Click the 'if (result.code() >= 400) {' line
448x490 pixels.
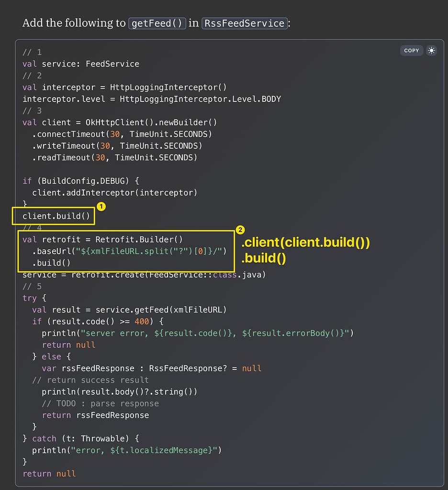coord(98,322)
